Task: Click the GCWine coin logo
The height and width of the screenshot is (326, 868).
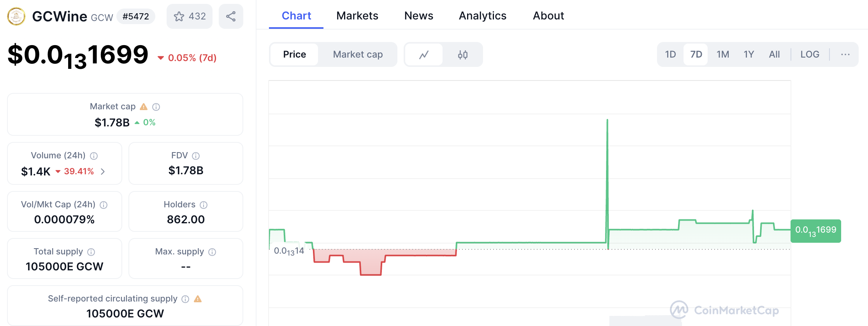Action: pos(16,16)
